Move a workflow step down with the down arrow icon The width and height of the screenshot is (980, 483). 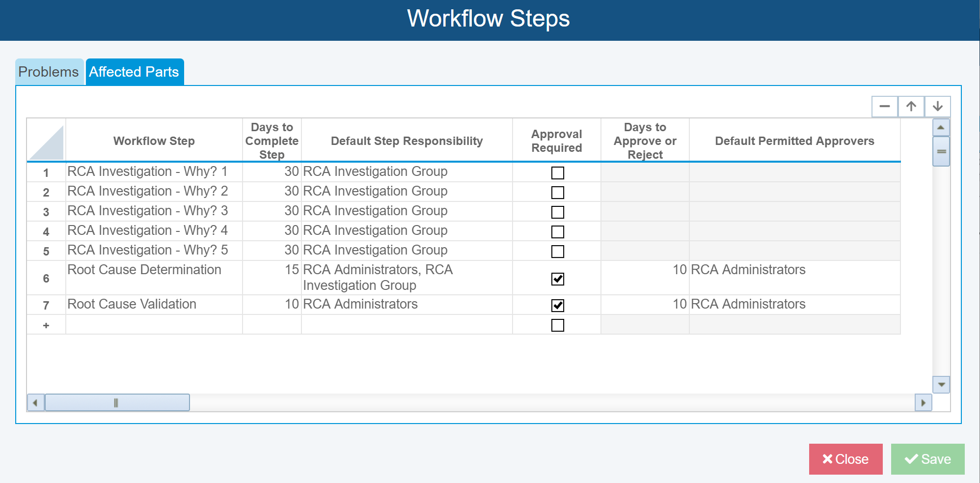coord(938,106)
